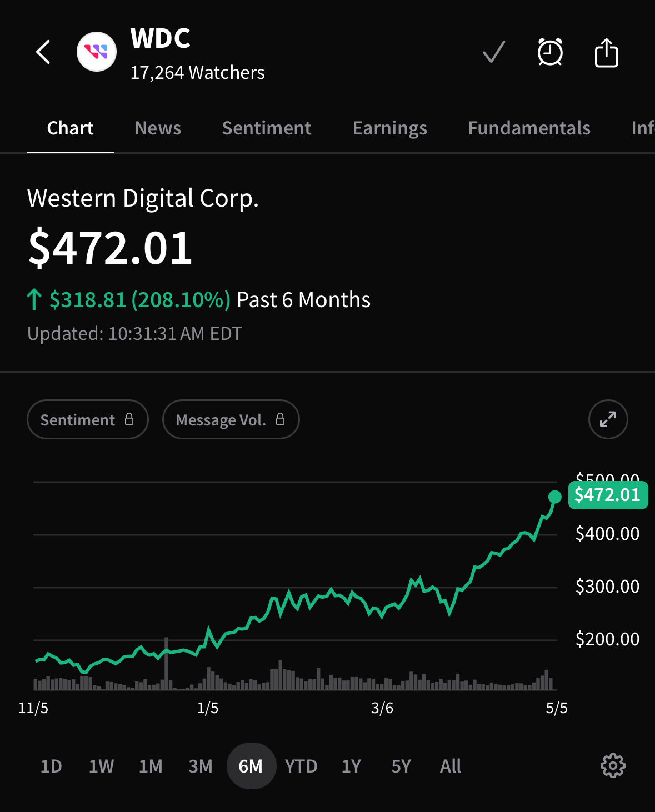
Task: View the Earnings tab
Action: click(390, 128)
